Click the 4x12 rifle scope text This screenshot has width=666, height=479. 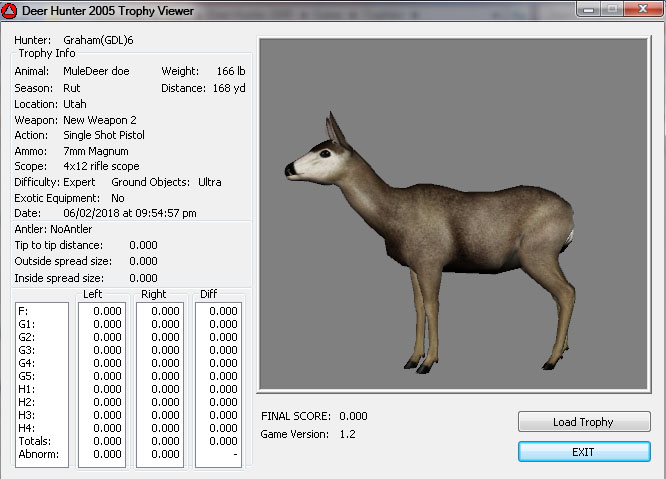(x=101, y=166)
